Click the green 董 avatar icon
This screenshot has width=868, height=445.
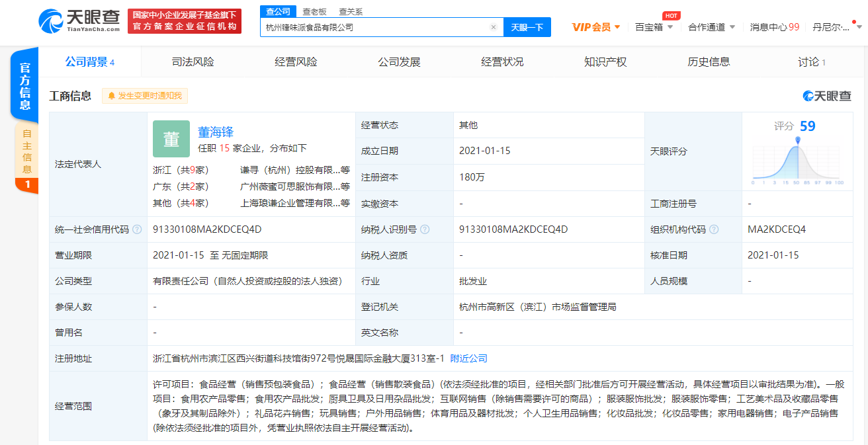pos(171,139)
